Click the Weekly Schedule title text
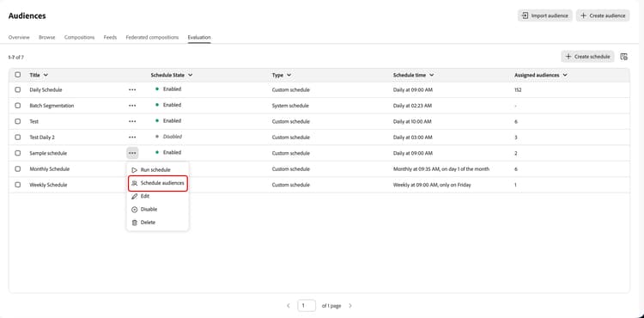 tap(48, 185)
